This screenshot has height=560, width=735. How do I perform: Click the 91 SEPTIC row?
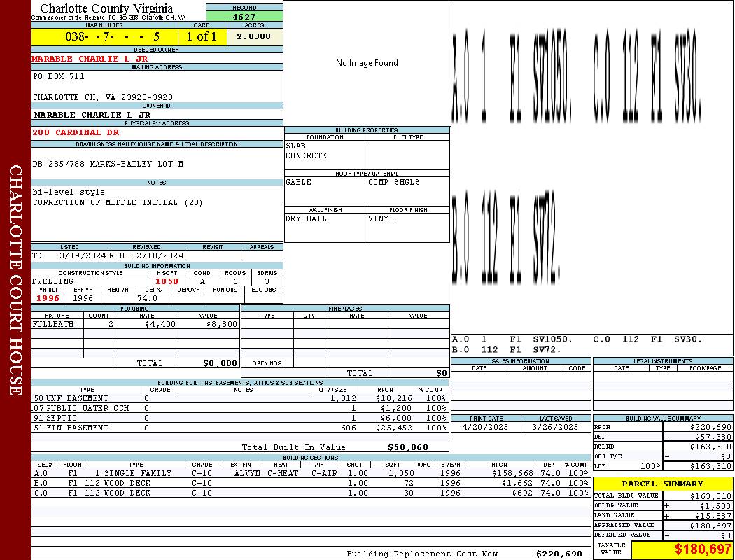[239, 419]
